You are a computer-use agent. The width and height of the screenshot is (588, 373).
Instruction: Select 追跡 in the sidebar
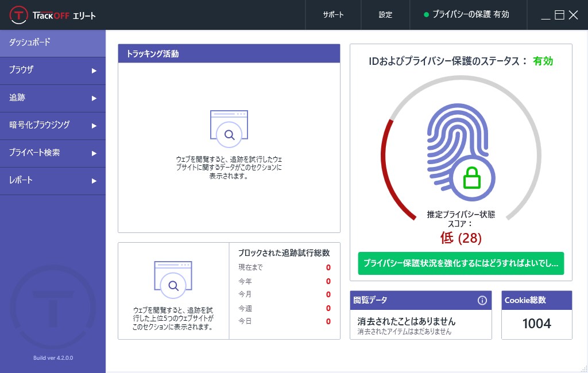(x=53, y=98)
